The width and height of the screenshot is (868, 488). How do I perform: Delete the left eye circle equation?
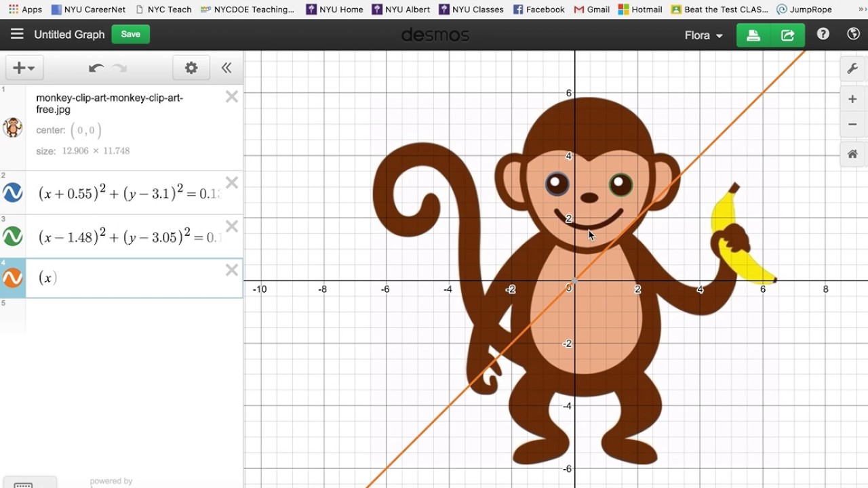point(232,183)
